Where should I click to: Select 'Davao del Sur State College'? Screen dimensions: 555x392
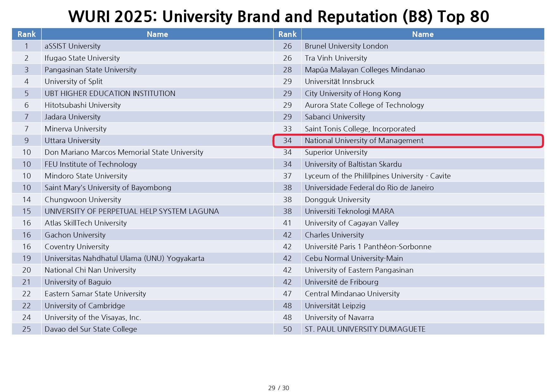91,329
